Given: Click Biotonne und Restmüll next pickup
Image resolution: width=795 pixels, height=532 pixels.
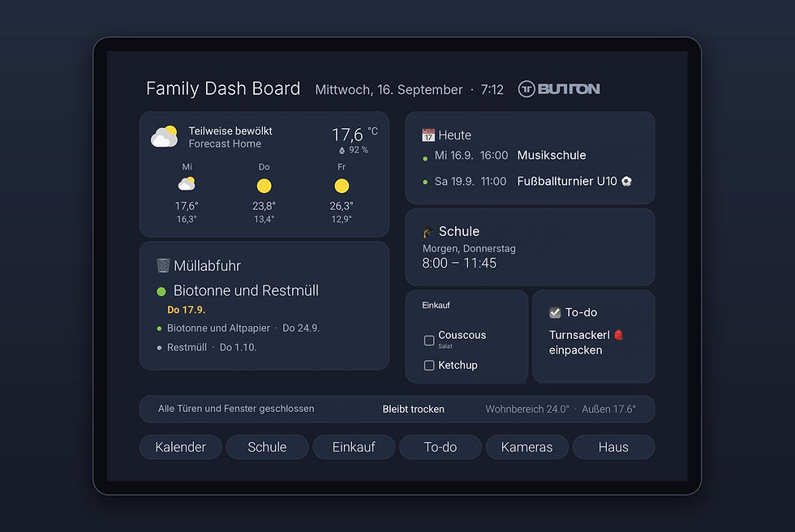Looking at the screenshot, I should pyautogui.click(x=246, y=291).
